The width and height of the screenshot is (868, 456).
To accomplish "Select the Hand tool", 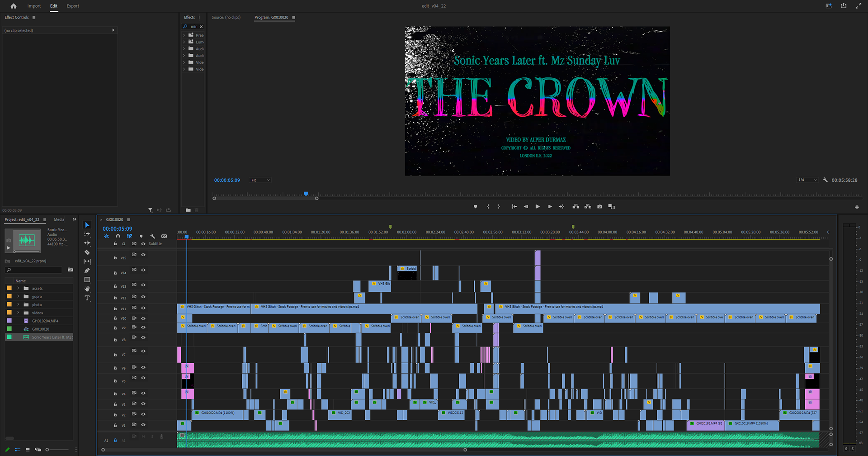I will pos(87,289).
